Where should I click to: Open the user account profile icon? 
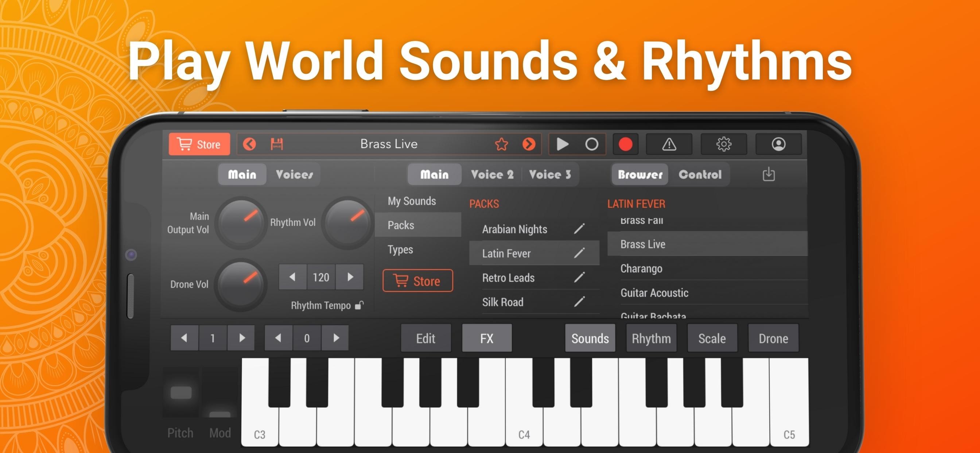pos(778,144)
